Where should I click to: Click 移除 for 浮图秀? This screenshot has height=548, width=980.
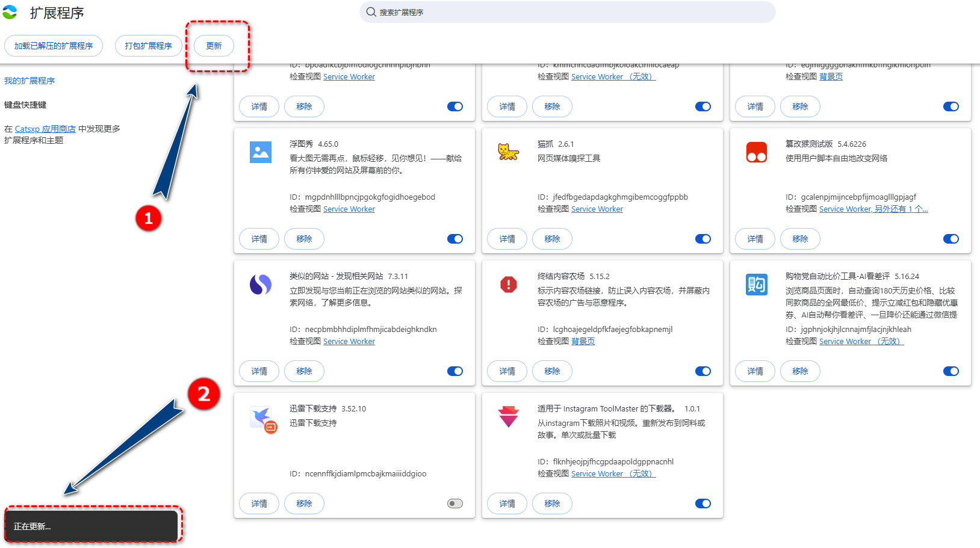(304, 239)
